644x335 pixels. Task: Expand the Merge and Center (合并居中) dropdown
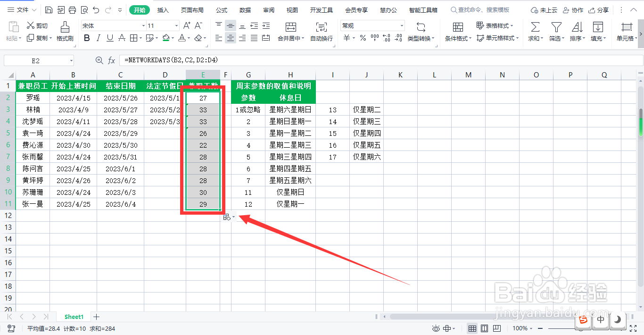[x=303, y=39]
